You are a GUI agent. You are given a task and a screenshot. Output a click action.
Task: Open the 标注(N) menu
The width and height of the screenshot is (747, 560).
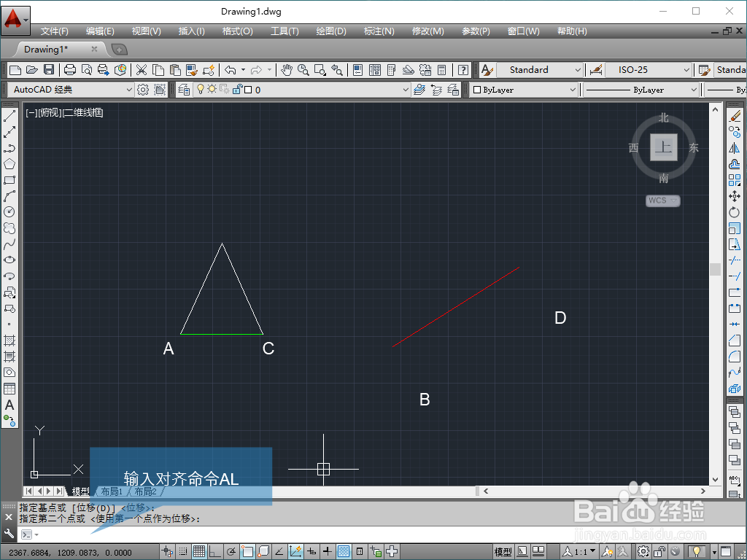click(x=379, y=31)
